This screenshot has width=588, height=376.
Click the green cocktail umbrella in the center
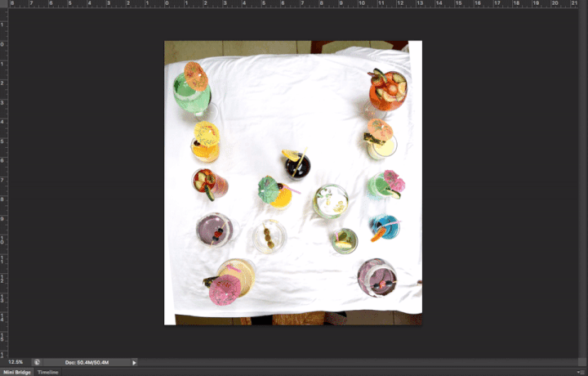pos(268,189)
